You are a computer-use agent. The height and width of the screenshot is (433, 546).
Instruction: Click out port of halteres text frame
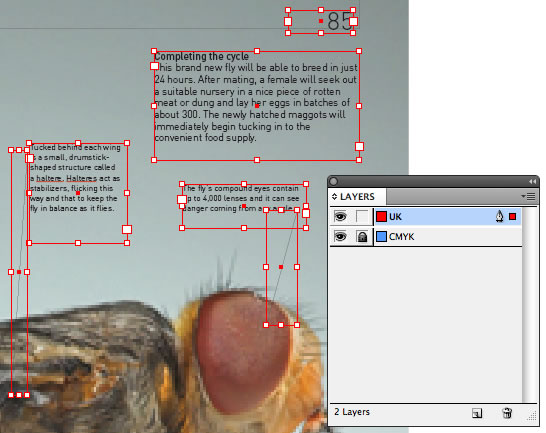pos(127,229)
